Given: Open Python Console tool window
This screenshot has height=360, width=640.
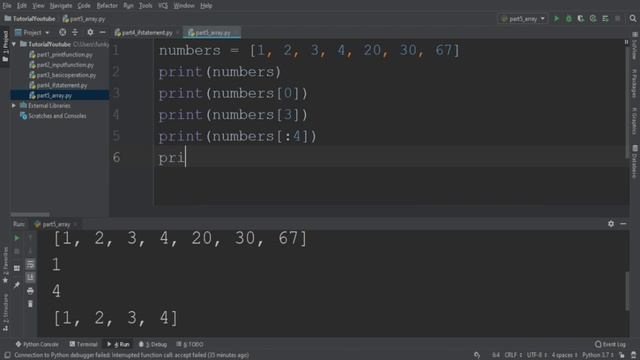Looking at the screenshot, I should tap(37, 344).
